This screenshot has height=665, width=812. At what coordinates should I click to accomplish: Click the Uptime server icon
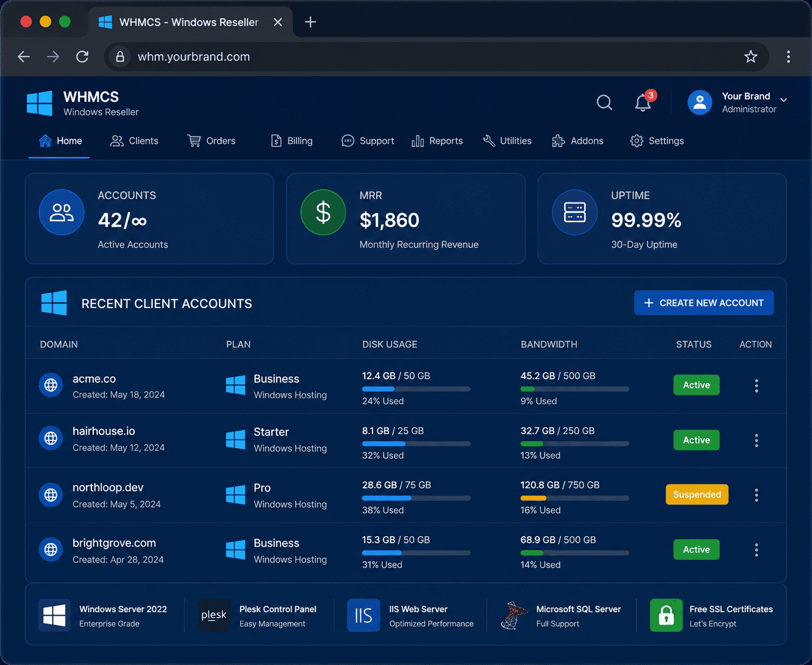tap(575, 212)
